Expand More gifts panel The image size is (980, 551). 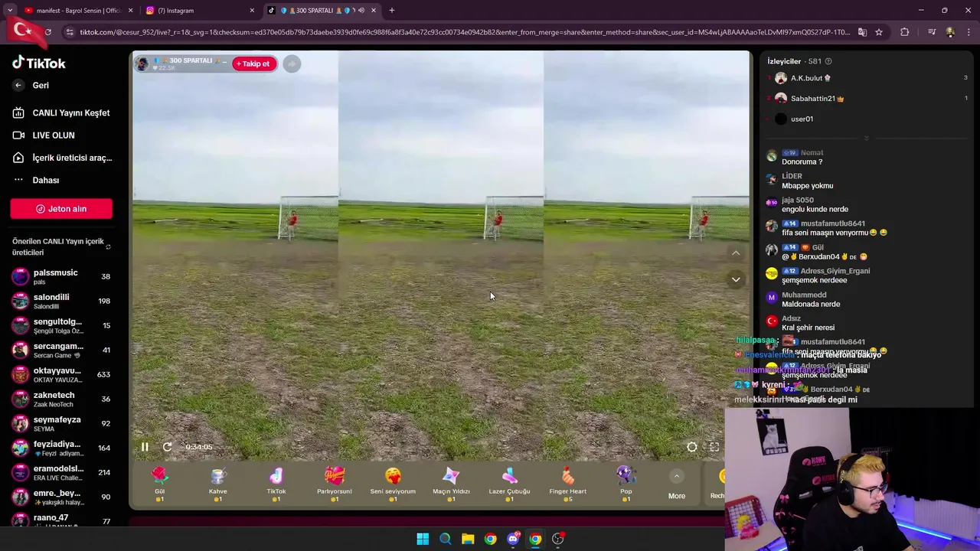pyautogui.click(x=677, y=485)
